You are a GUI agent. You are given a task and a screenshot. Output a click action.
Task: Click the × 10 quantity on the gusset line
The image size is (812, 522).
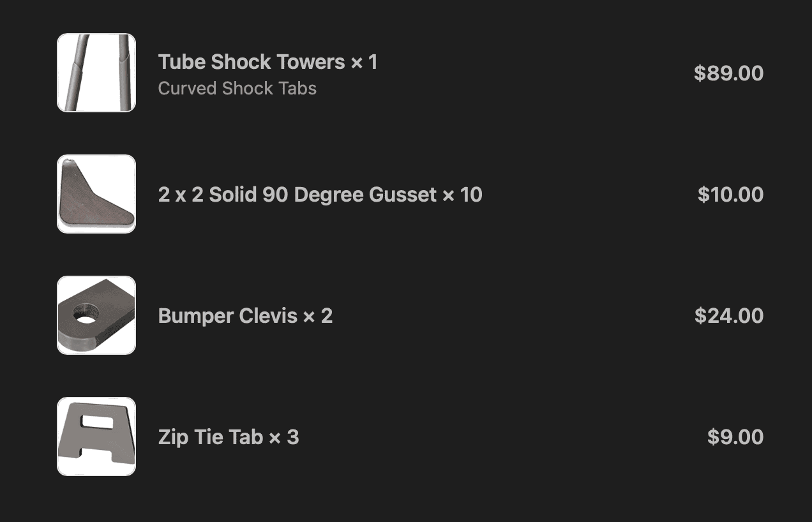click(x=462, y=195)
